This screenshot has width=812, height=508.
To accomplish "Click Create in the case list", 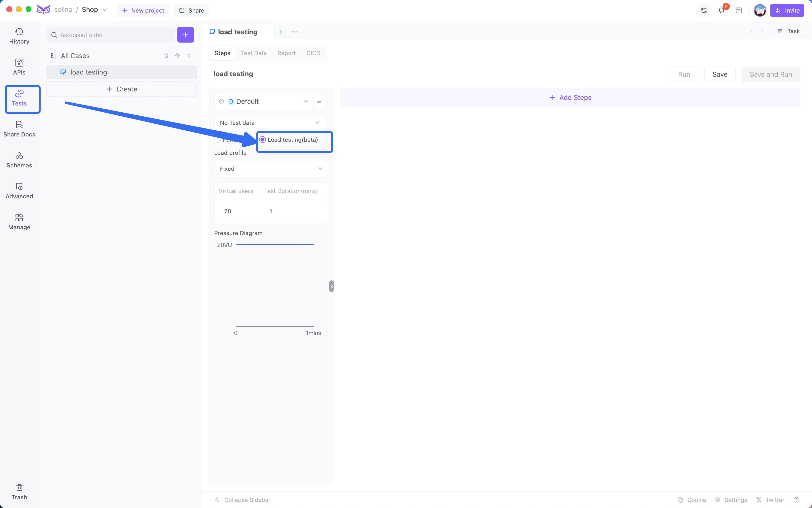I will 122,89.
